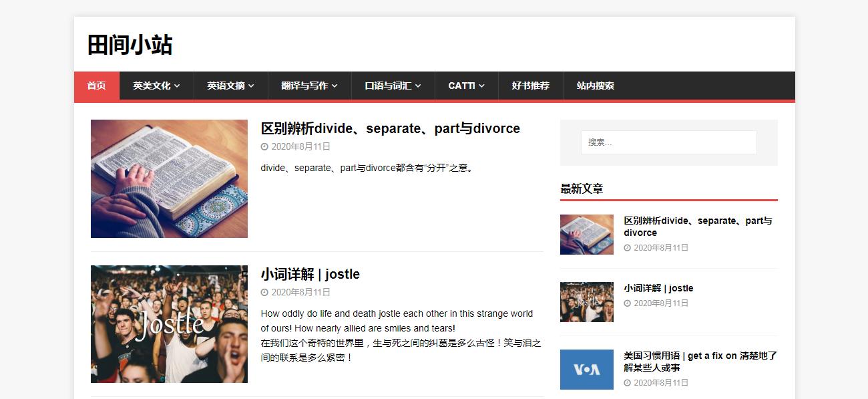
Task: Expand the 口语与词汇 dropdown menu
Action: [x=393, y=86]
